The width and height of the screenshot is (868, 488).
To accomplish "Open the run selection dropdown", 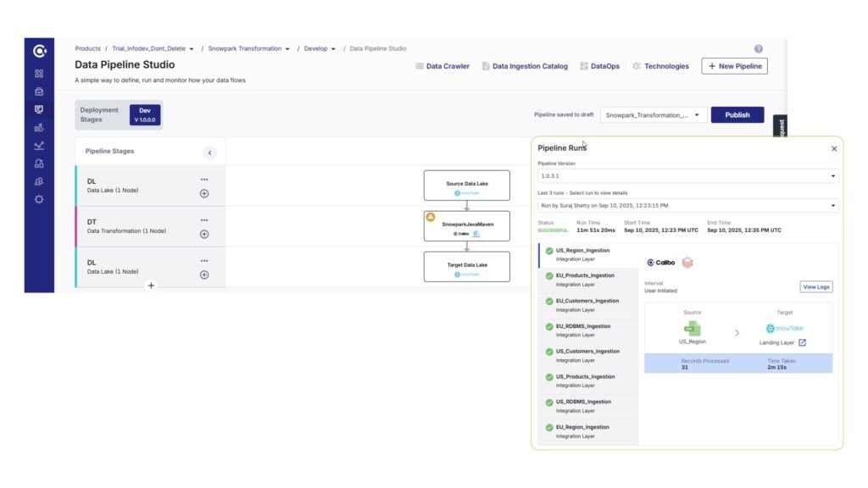I will click(x=687, y=205).
